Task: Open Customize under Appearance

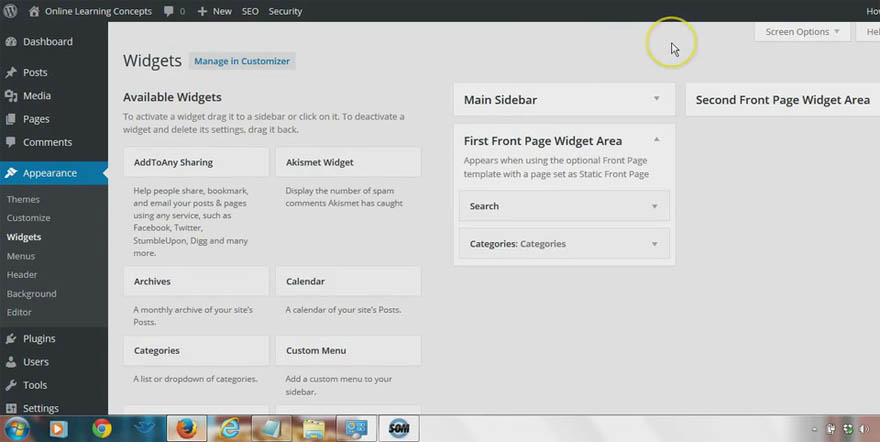Action: click(29, 218)
